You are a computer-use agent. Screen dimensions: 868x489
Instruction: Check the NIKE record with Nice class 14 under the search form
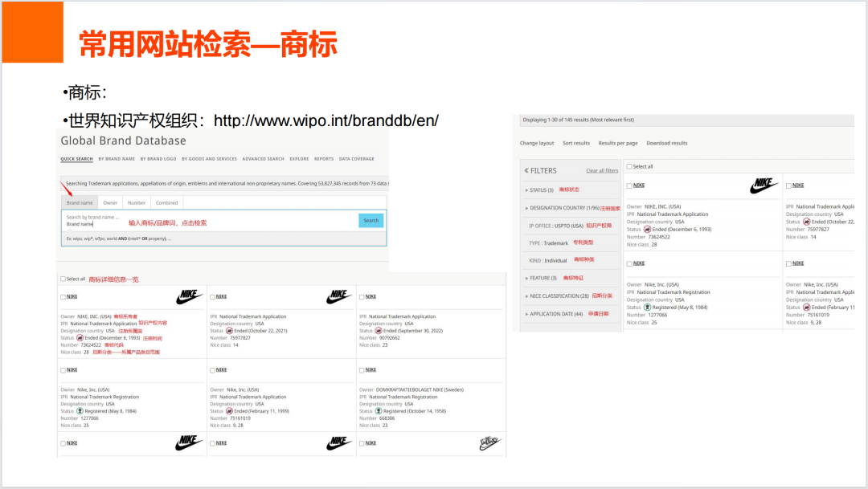pos(212,297)
